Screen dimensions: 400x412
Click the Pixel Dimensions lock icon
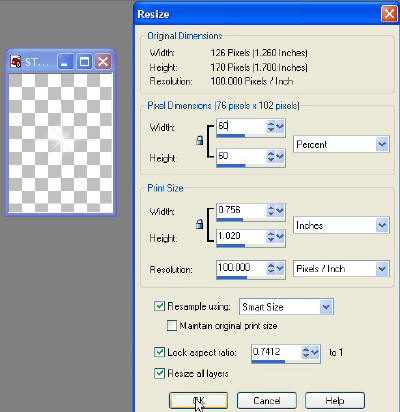pos(199,140)
